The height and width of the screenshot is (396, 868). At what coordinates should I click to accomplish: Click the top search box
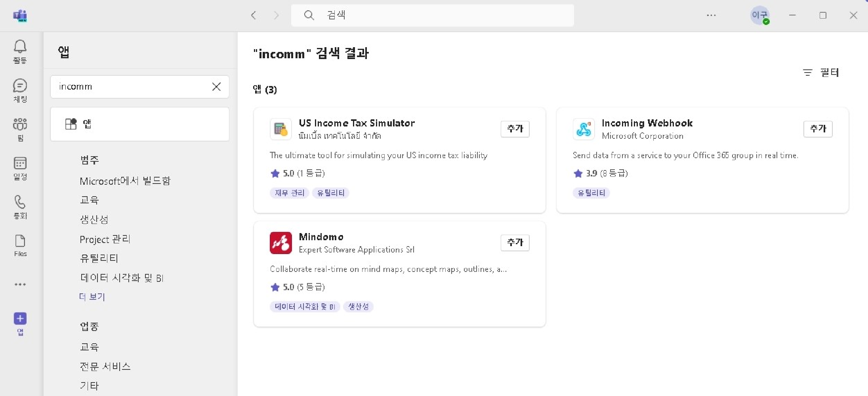pyautogui.click(x=432, y=15)
